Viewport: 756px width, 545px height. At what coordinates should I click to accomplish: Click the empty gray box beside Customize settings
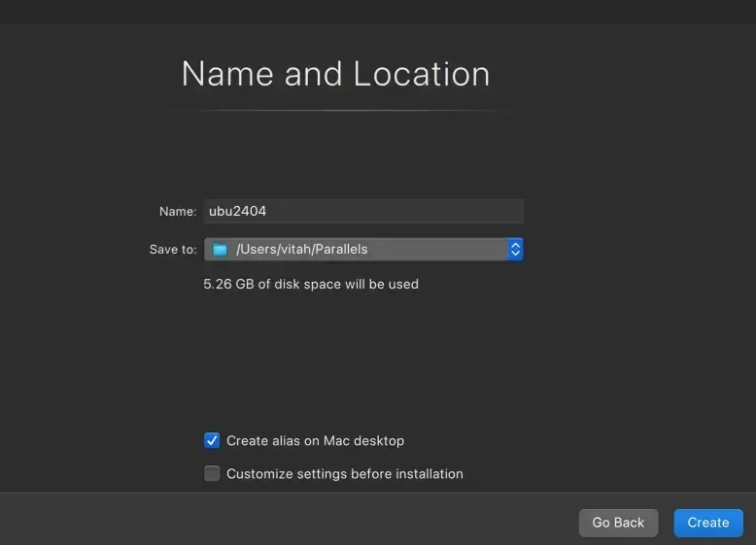(x=212, y=474)
